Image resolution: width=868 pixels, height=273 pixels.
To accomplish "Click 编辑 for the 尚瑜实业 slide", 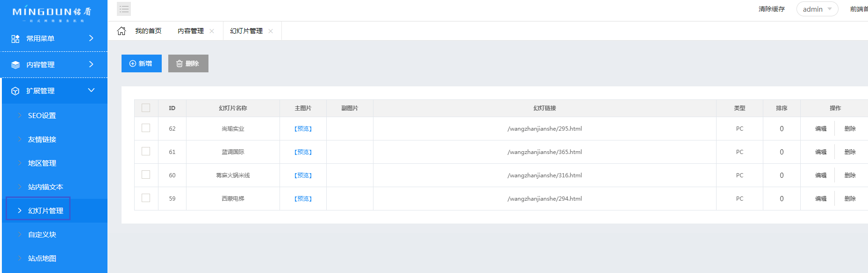I will (821, 129).
